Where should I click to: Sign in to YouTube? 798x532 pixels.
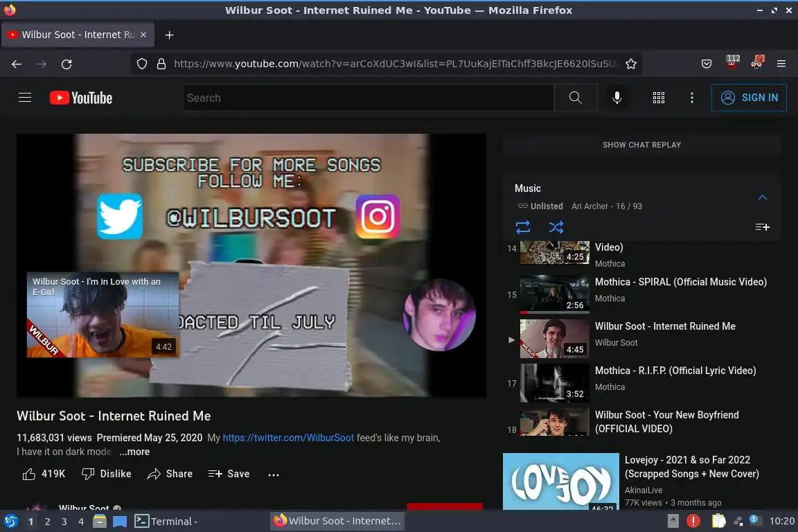[749, 98]
